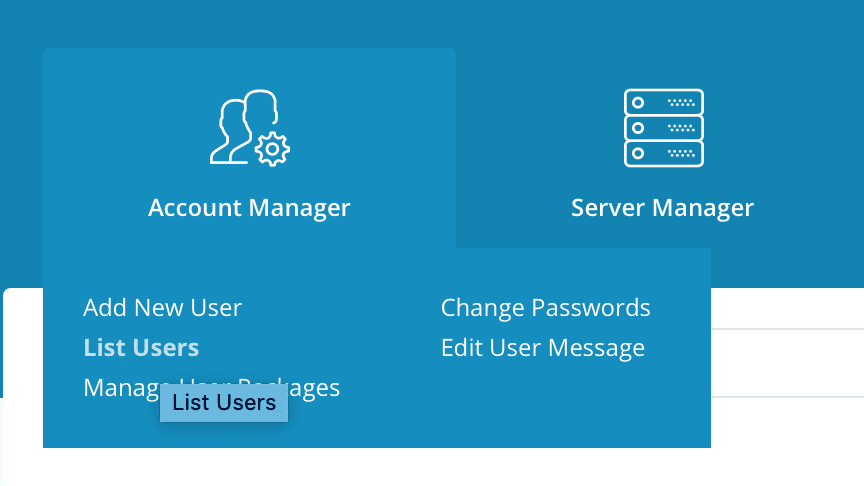Choose Change Passwords
Screen dimensions: 864x486
[545, 308]
